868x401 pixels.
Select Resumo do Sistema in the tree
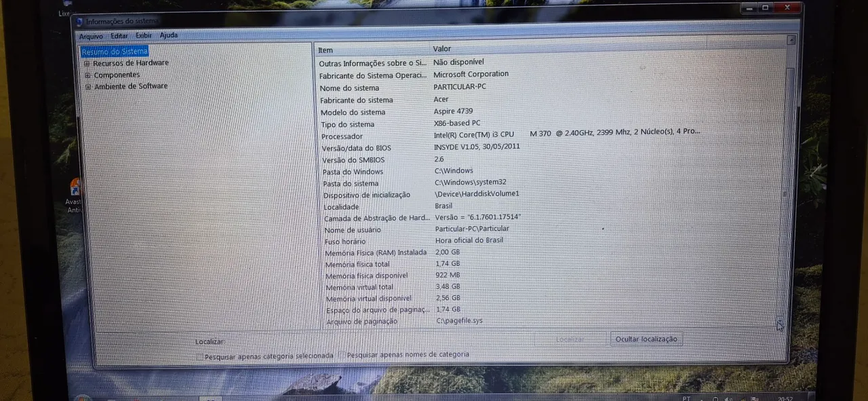click(115, 51)
